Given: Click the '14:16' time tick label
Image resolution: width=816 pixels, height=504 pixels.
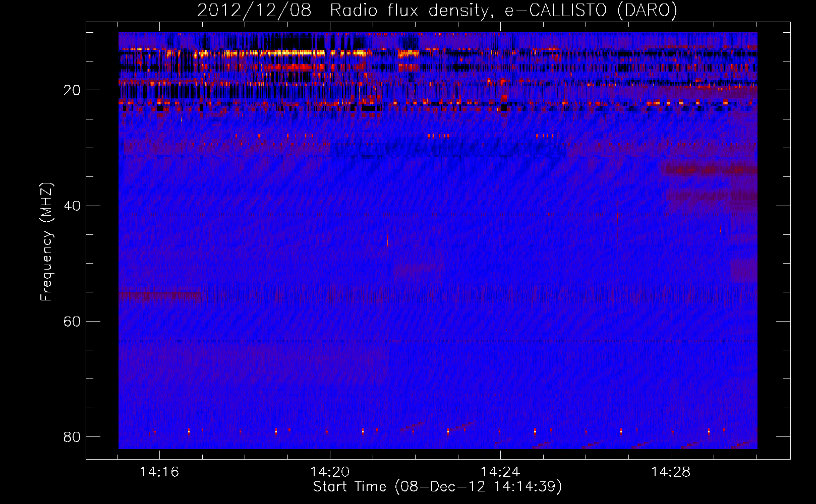Looking at the screenshot, I should coord(159,472).
